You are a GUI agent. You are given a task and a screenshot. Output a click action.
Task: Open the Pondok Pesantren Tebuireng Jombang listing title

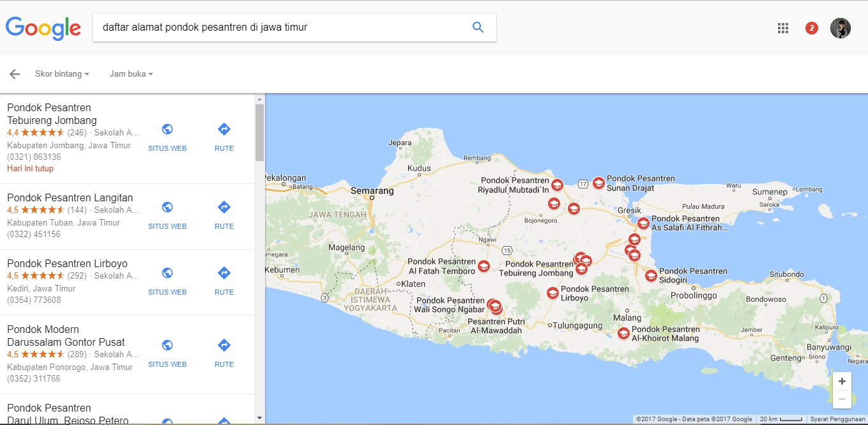coord(52,114)
